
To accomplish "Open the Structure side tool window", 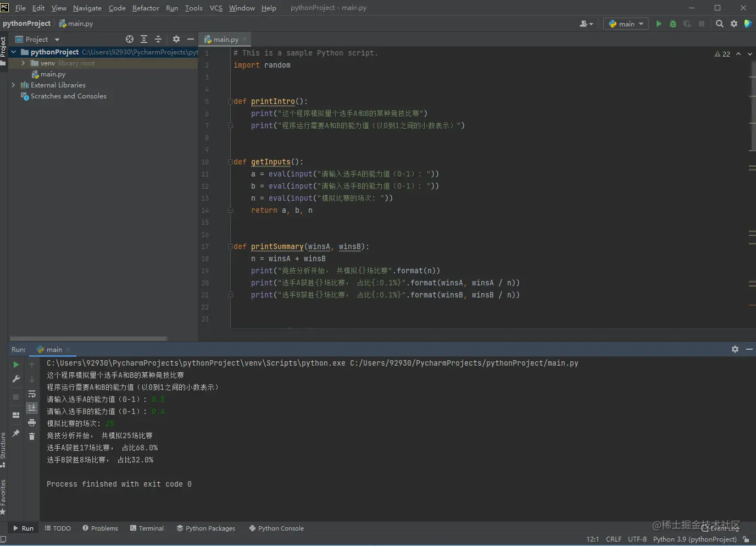I will (3, 449).
